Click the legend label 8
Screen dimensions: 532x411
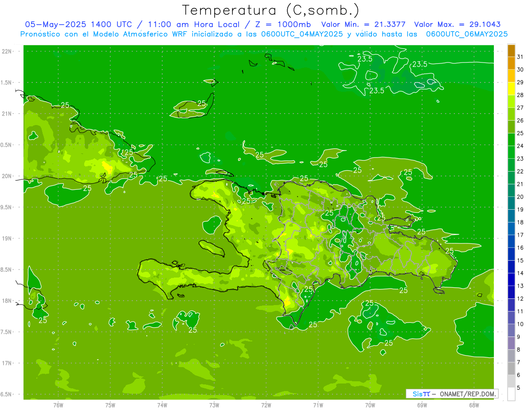[x=519, y=349]
